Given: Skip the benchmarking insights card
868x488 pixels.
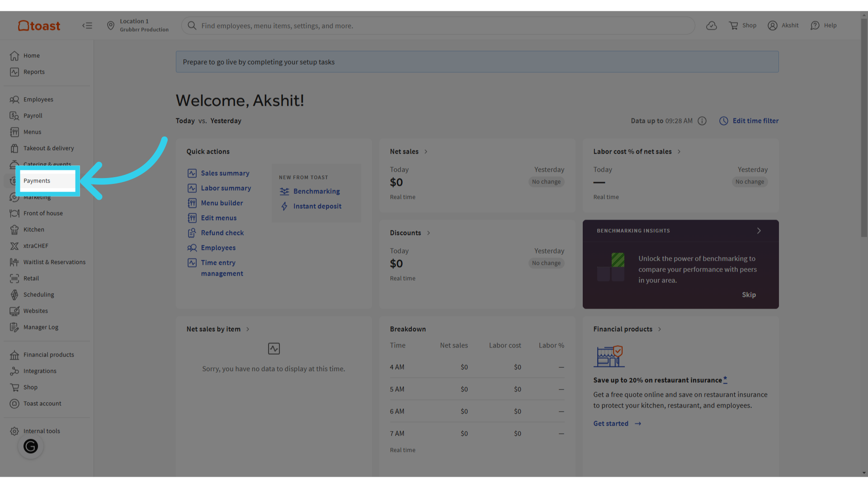Looking at the screenshot, I should (749, 295).
